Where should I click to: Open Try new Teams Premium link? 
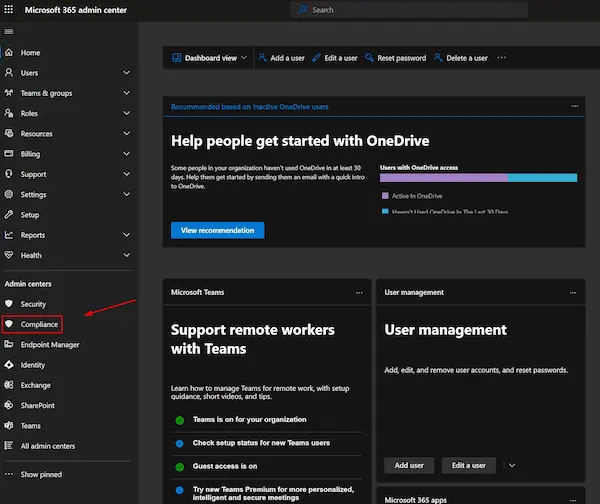[273, 493]
